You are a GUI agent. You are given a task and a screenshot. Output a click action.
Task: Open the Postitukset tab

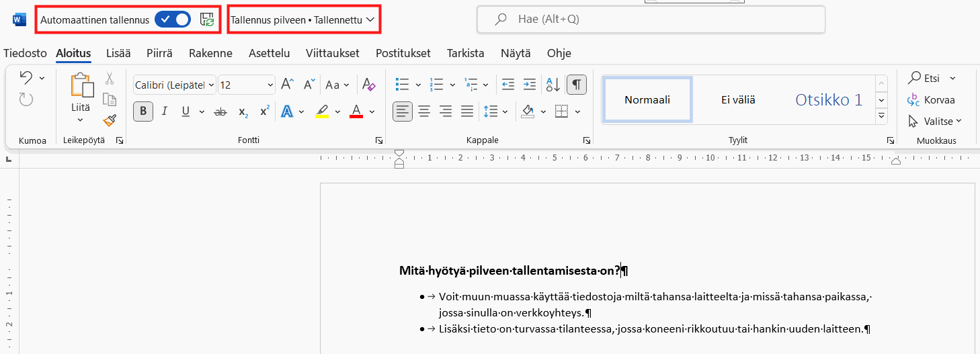coord(403,53)
